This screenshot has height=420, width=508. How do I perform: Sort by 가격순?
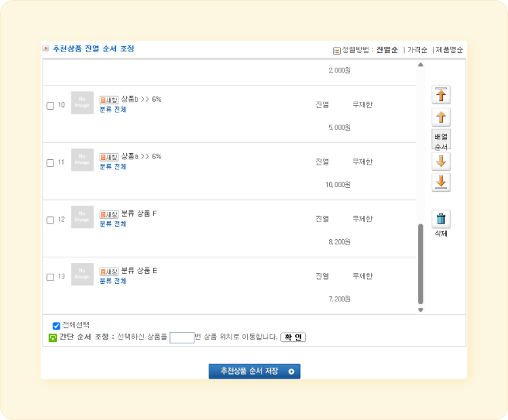click(417, 50)
